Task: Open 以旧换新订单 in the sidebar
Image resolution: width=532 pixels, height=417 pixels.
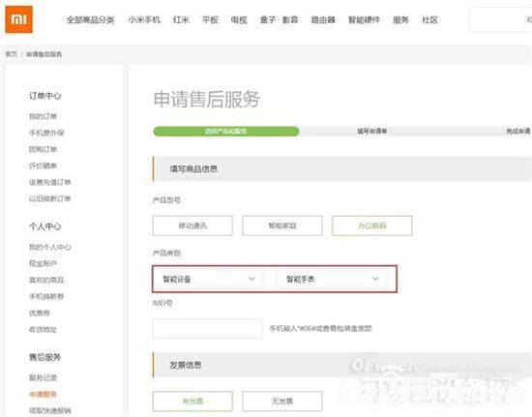Action: 50,198
